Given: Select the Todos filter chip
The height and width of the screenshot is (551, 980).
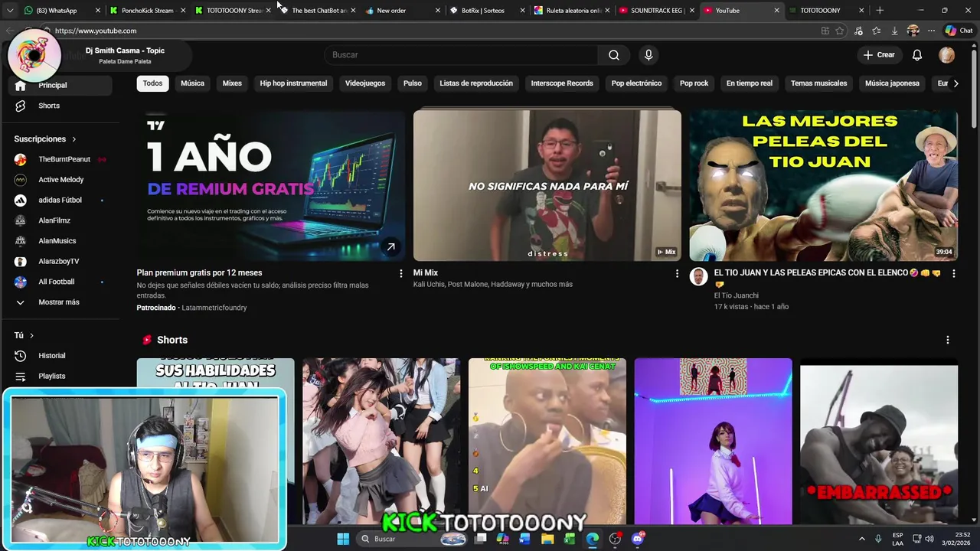Looking at the screenshot, I should [152, 83].
